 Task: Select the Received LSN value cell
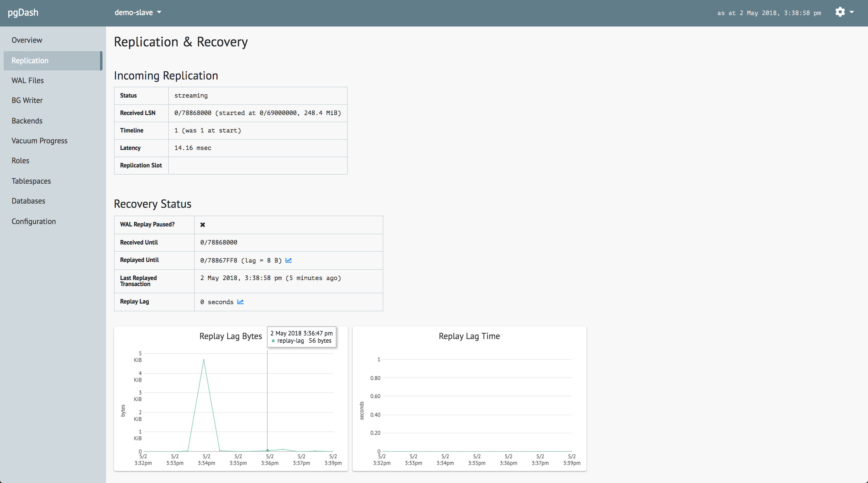pos(258,113)
